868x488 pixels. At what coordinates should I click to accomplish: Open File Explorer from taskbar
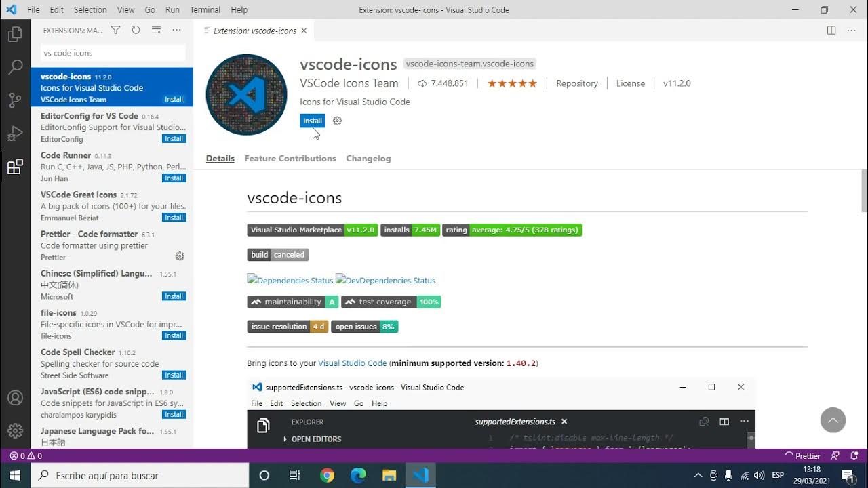point(389,476)
